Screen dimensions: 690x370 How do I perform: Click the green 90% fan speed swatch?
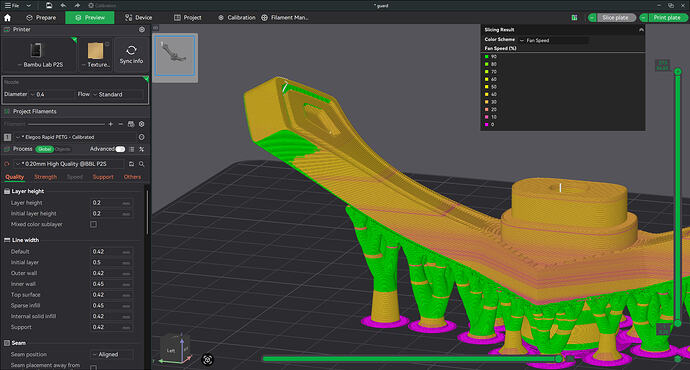coord(487,57)
